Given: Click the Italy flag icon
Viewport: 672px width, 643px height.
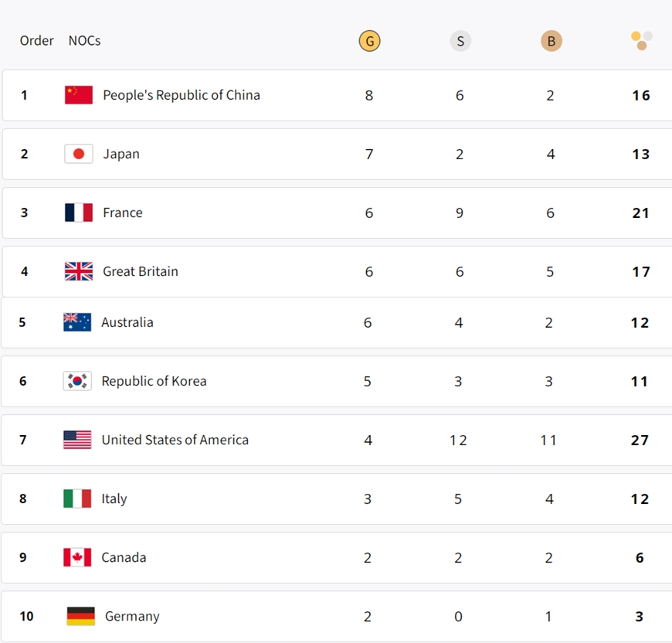Looking at the screenshot, I should click(x=77, y=498).
